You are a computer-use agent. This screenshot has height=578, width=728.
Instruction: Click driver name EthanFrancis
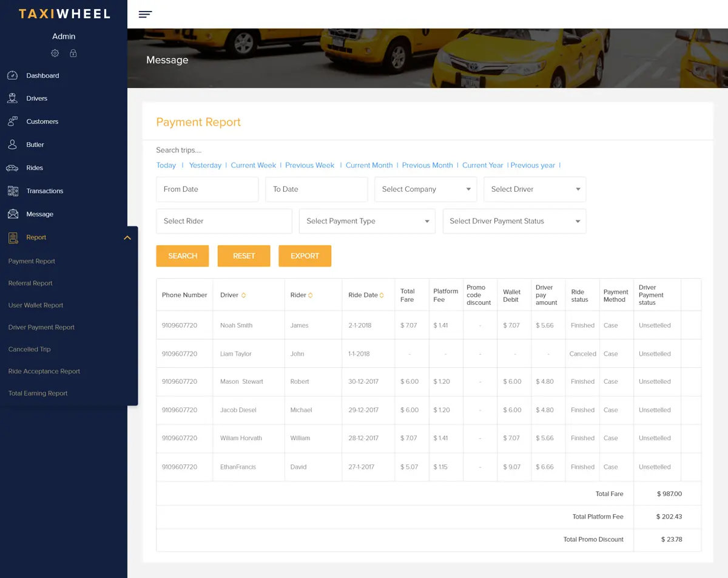click(x=238, y=467)
